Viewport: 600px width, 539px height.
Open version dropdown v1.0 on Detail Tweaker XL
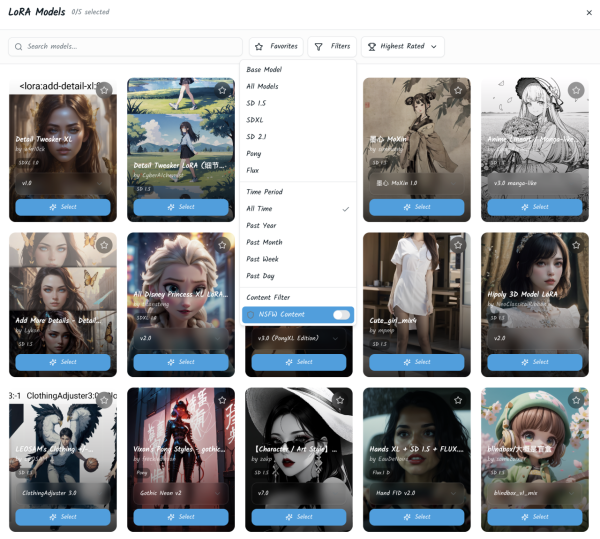(63, 183)
